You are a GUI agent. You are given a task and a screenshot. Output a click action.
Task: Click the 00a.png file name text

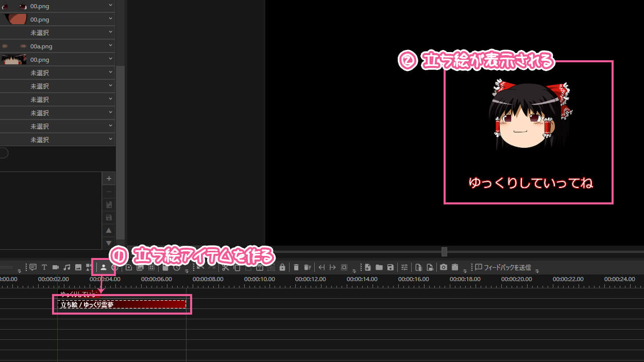coord(41,46)
